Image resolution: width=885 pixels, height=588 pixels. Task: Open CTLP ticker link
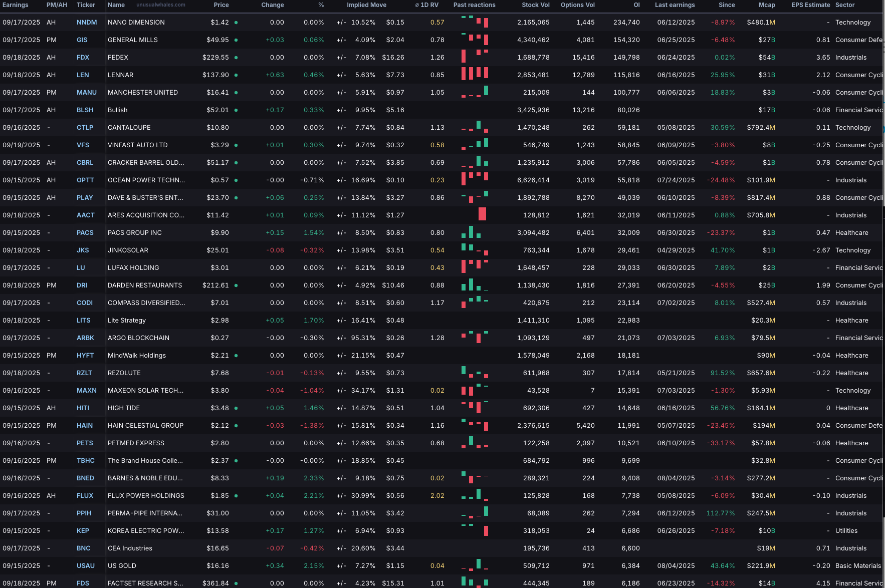pos(85,128)
